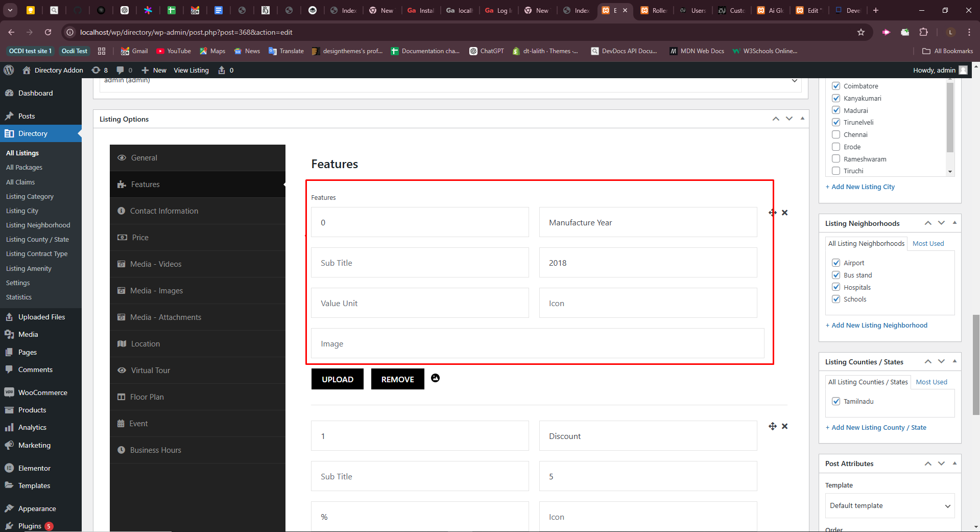Switch to the Floor Plan tab
This screenshot has width=980, height=532.
(x=198, y=397)
